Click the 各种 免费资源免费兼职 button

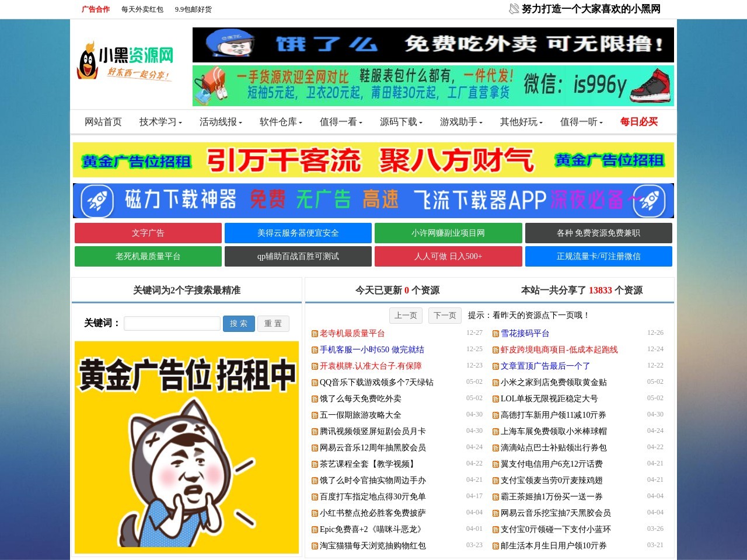tap(599, 233)
